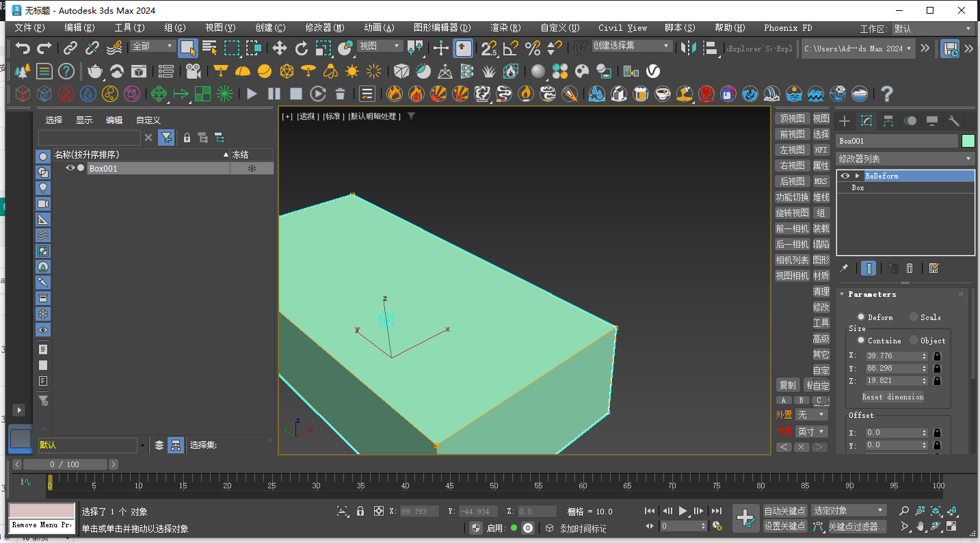Activate the 2.5D snaps toggle icon

pyautogui.click(x=488, y=49)
